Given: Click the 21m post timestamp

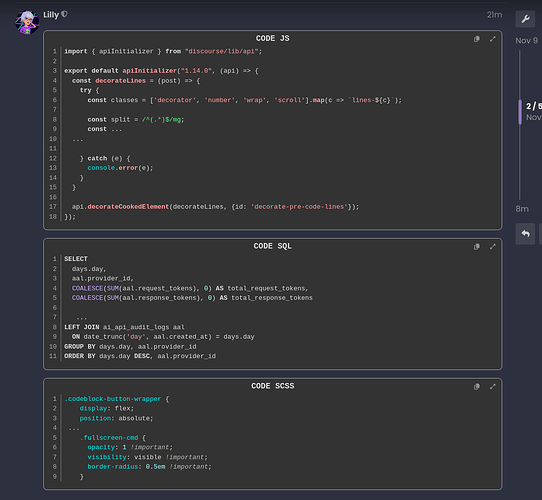Looking at the screenshot, I should point(494,15).
